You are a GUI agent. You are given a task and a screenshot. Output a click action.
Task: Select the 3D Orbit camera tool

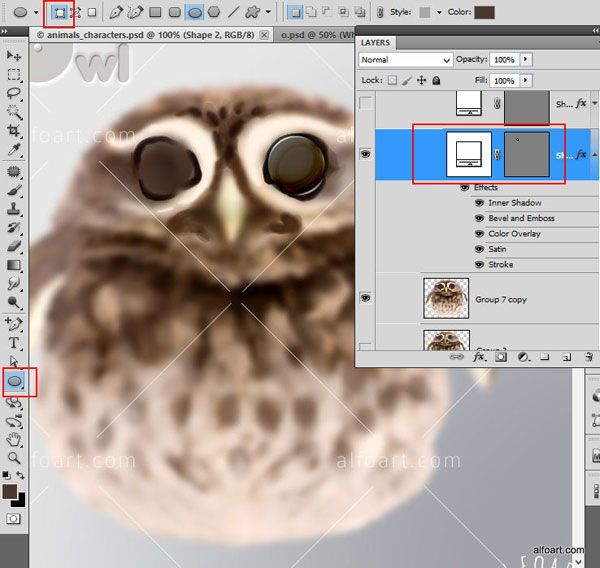14,421
